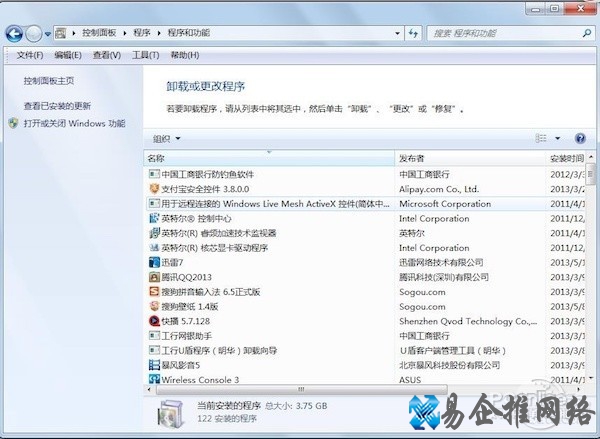This screenshot has width=600, height=439.
Task: Select the 中国工商银行防钓鱼软件 name text
Action: click(207, 175)
